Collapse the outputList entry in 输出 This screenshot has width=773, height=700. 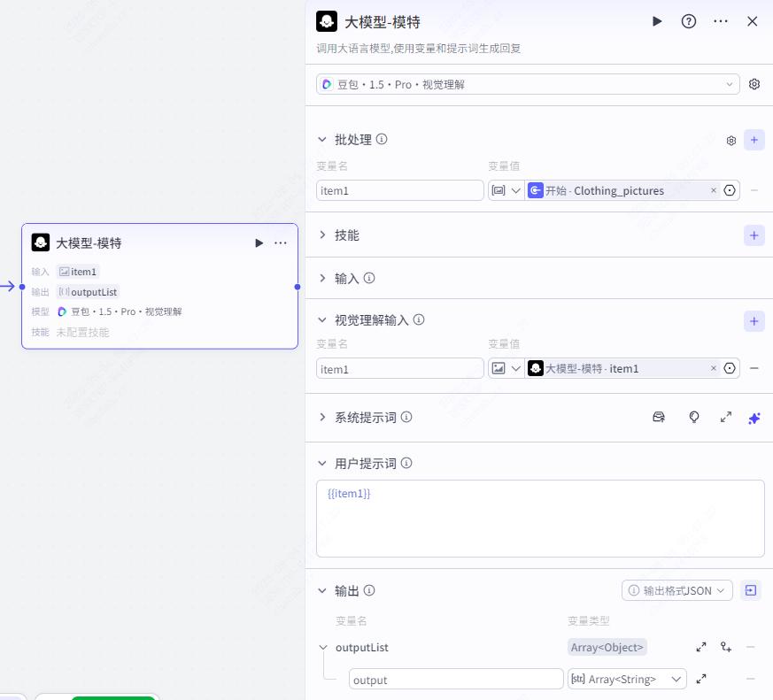(324, 647)
